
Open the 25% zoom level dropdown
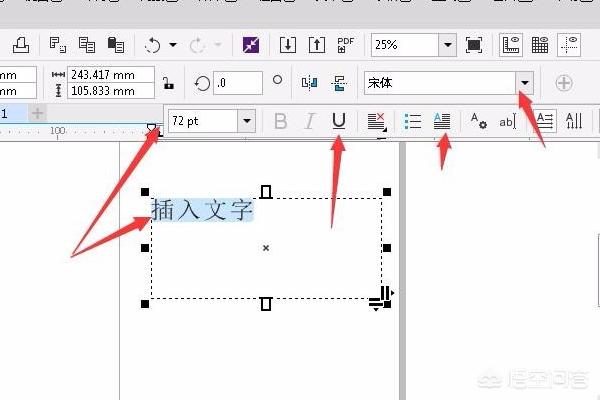(x=447, y=44)
